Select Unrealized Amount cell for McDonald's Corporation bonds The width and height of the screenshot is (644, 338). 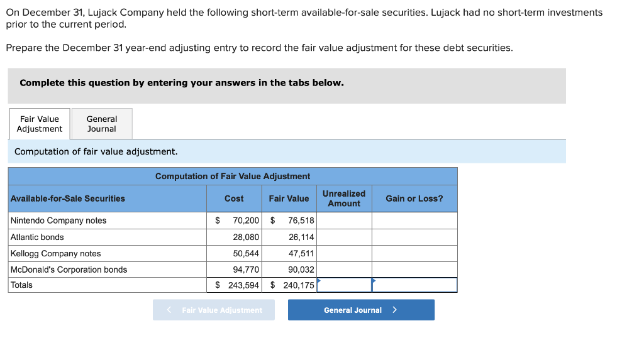tap(344, 270)
